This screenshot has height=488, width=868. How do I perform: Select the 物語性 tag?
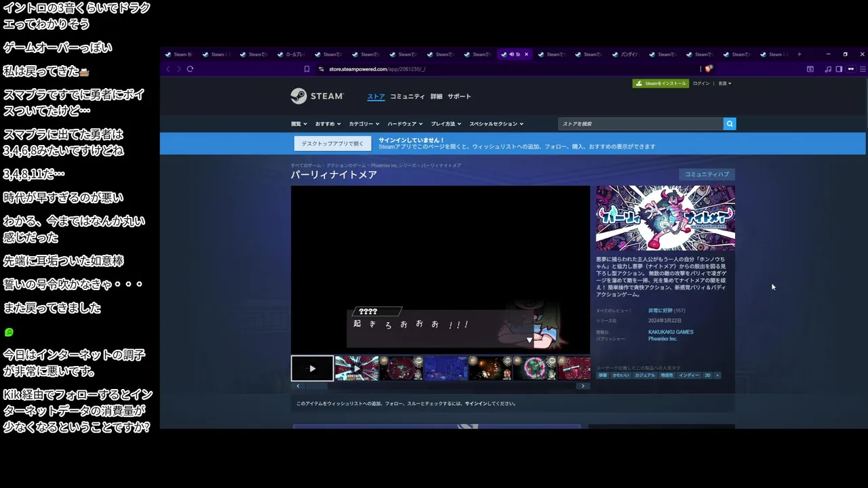point(667,375)
